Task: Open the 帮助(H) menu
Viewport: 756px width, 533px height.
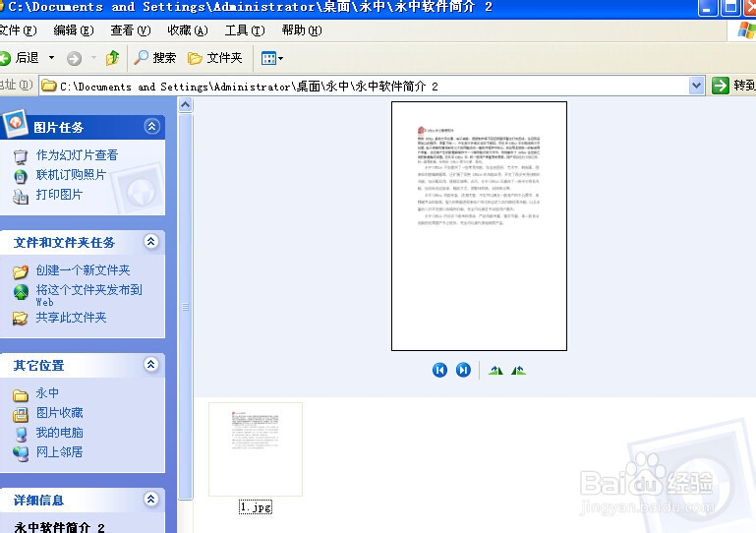Action: [x=302, y=30]
